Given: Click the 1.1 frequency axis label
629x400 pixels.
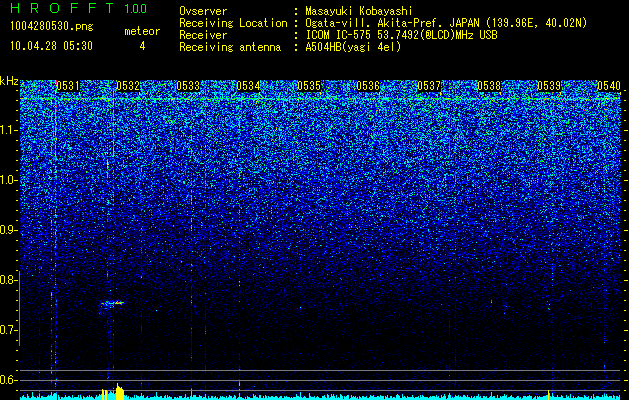Looking at the screenshot, I should (9, 130).
